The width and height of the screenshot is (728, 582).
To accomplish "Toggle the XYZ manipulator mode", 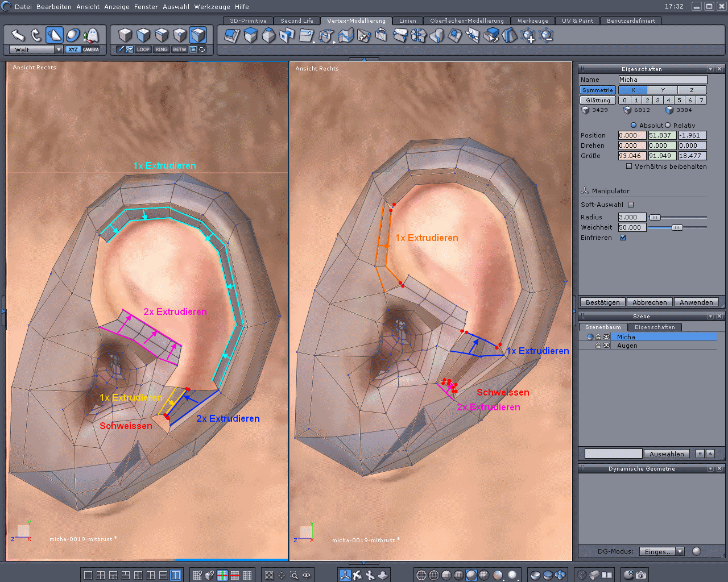I will 73,49.
